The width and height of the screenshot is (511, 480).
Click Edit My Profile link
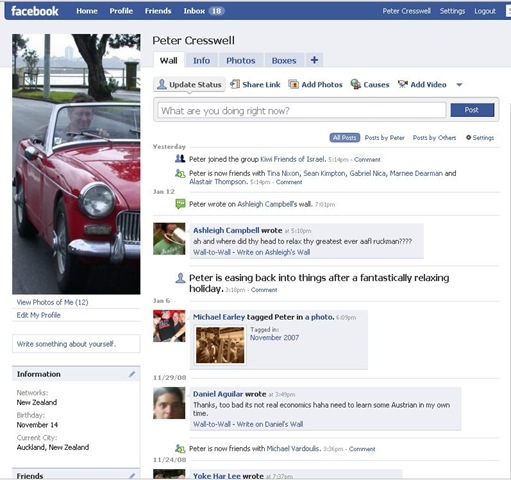(39, 315)
